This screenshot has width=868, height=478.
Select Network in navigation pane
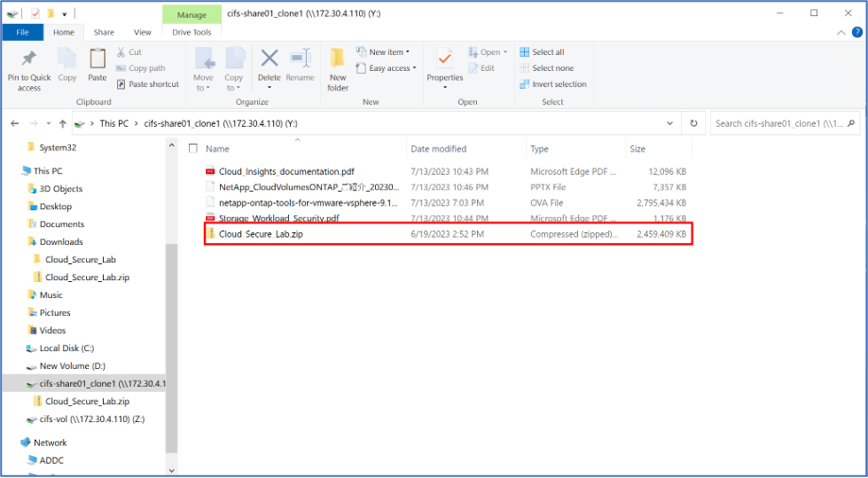(x=50, y=443)
